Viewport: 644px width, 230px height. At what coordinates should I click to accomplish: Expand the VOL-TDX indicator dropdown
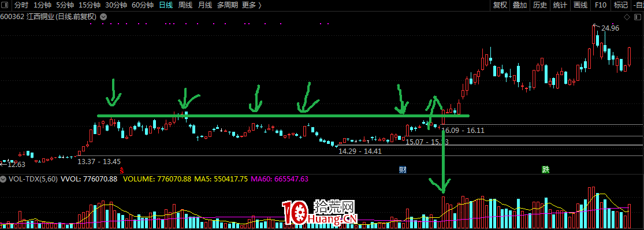[x=3, y=179]
